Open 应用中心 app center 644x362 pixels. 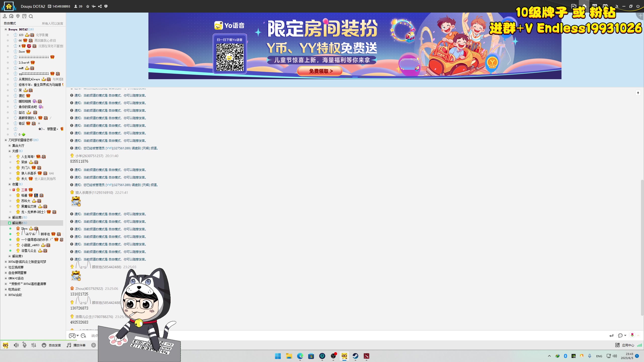(x=625, y=345)
